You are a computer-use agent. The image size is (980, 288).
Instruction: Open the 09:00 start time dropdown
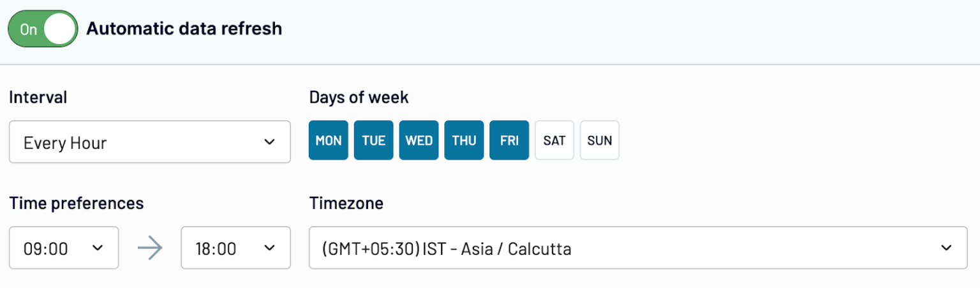(63, 248)
